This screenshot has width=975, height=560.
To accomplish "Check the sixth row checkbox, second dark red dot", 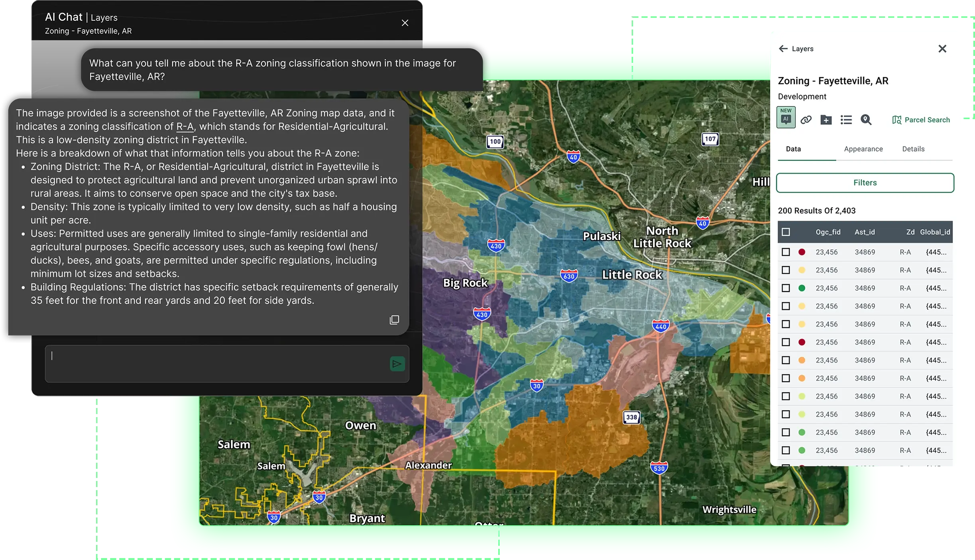I will (786, 342).
